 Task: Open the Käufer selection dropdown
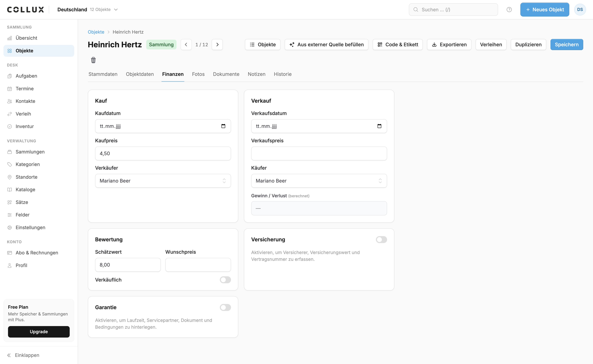(319, 181)
